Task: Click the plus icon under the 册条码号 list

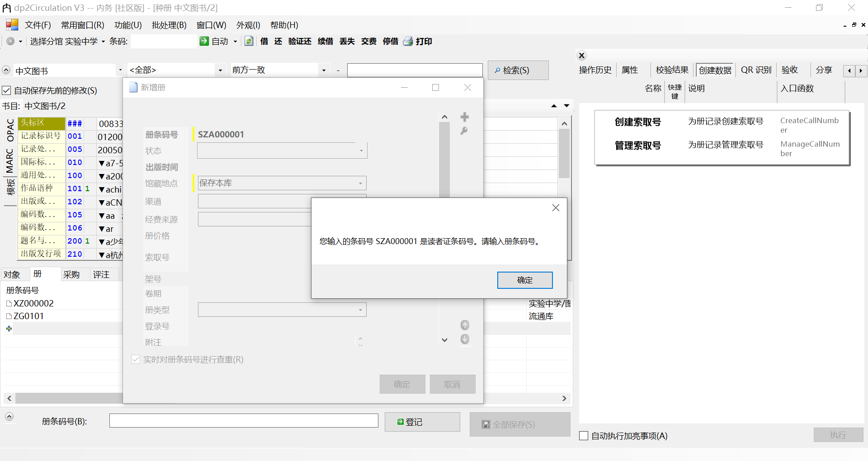Action: click(9, 329)
